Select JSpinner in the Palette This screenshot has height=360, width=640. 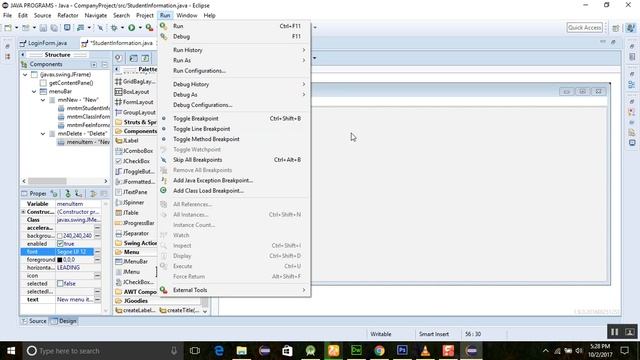pos(130,202)
